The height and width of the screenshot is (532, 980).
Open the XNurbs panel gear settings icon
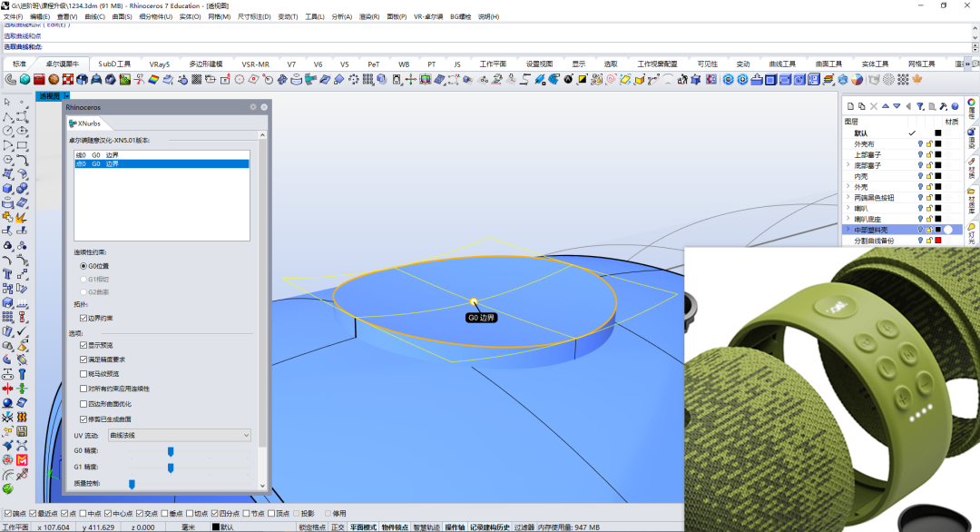point(253,107)
